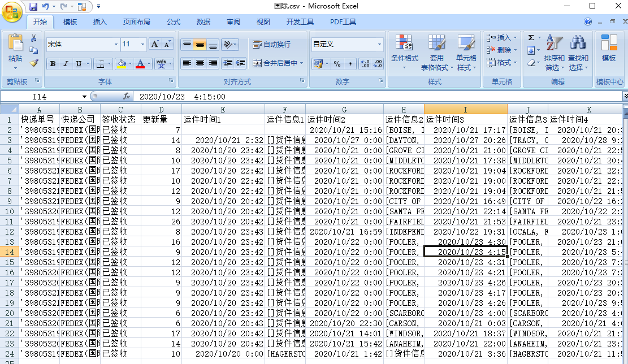The width and height of the screenshot is (628, 364).
Task: Open Excel help question mark icon
Action: pos(588,21)
